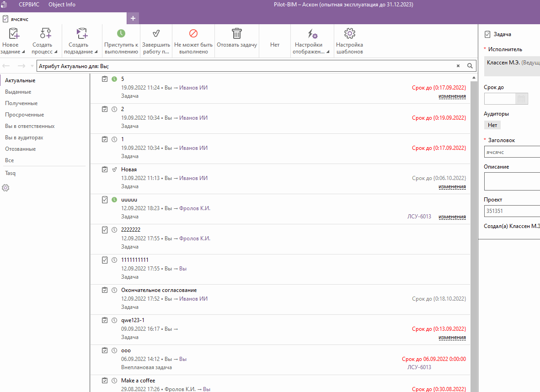Image resolution: width=540 pixels, height=392 pixels.
Task: Click the settings gear below the Tasq filter
Action: click(x=6, y=188)
